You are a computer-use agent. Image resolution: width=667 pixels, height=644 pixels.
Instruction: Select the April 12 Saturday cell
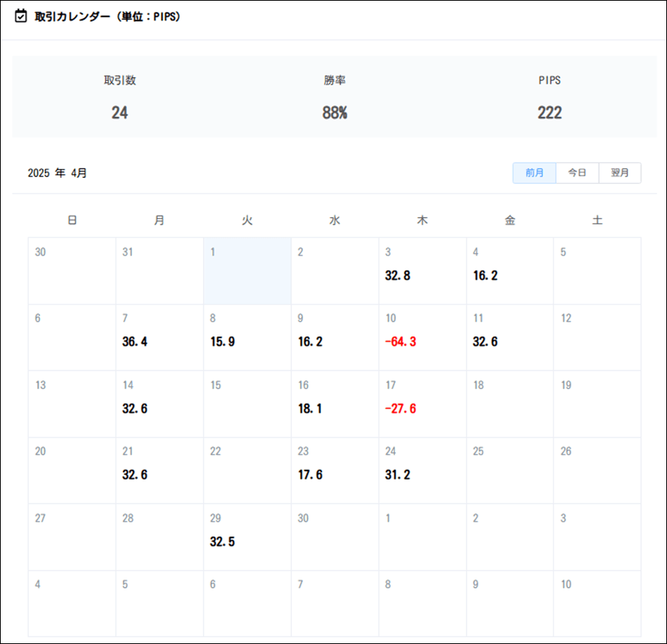click(x=597, y=337)
